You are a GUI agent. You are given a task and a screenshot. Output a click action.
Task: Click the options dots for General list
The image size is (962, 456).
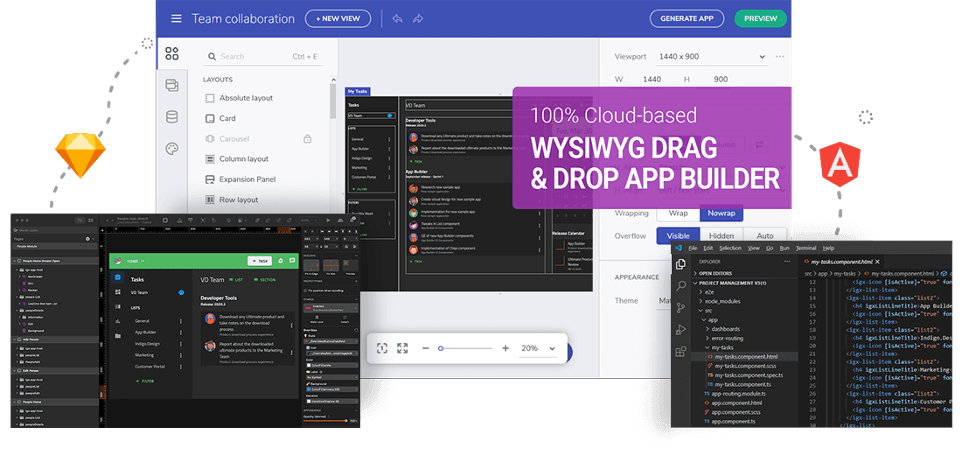pos(180,321)
